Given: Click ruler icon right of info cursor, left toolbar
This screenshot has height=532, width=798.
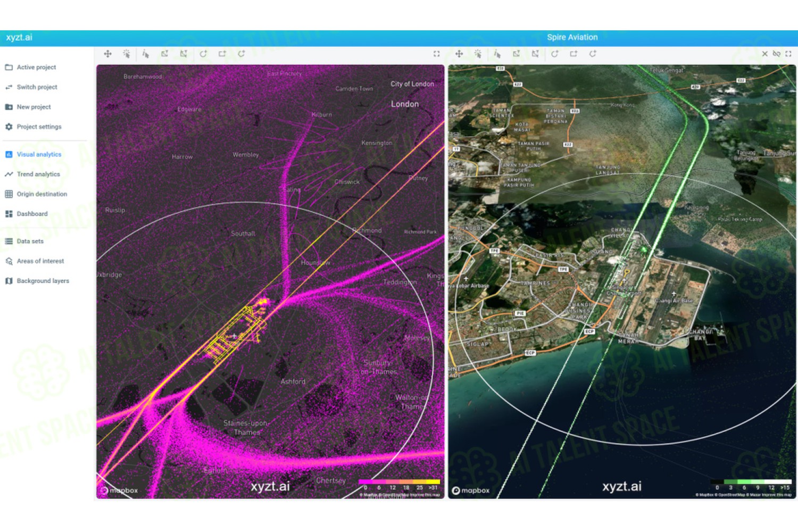Looking at the screenshot, I should pyautogui.click(x=165, y=54).
